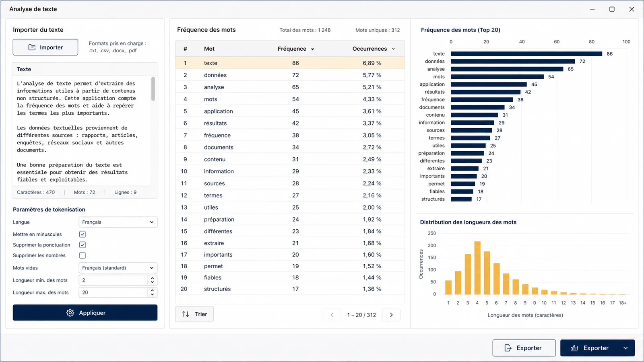Go to next page of word results
644x362 pixels.
point(391,315)
